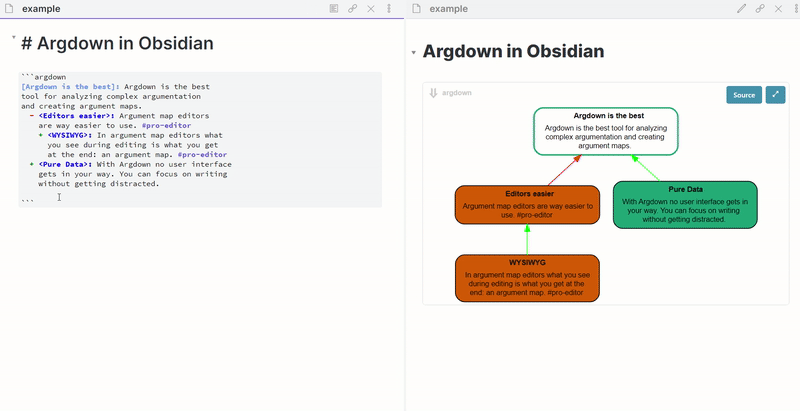Click <Editors easier> in the code
Image resolution: width=800 pixels, height=411 pixels.
click(77, 116)
